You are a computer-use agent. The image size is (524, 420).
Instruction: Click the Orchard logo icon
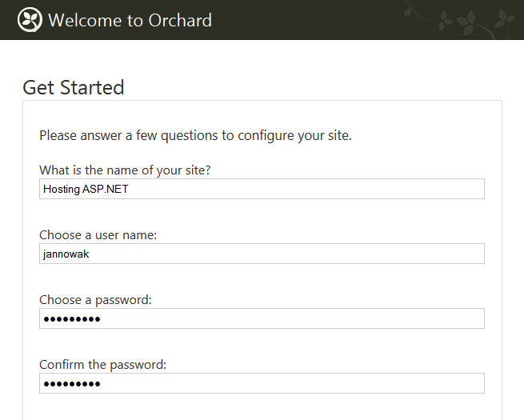(30, 20)
